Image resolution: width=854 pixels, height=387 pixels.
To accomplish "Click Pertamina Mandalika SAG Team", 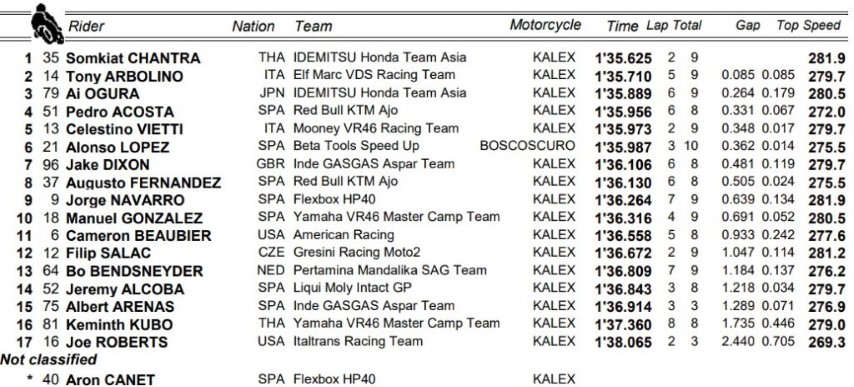I will [390, 271].
